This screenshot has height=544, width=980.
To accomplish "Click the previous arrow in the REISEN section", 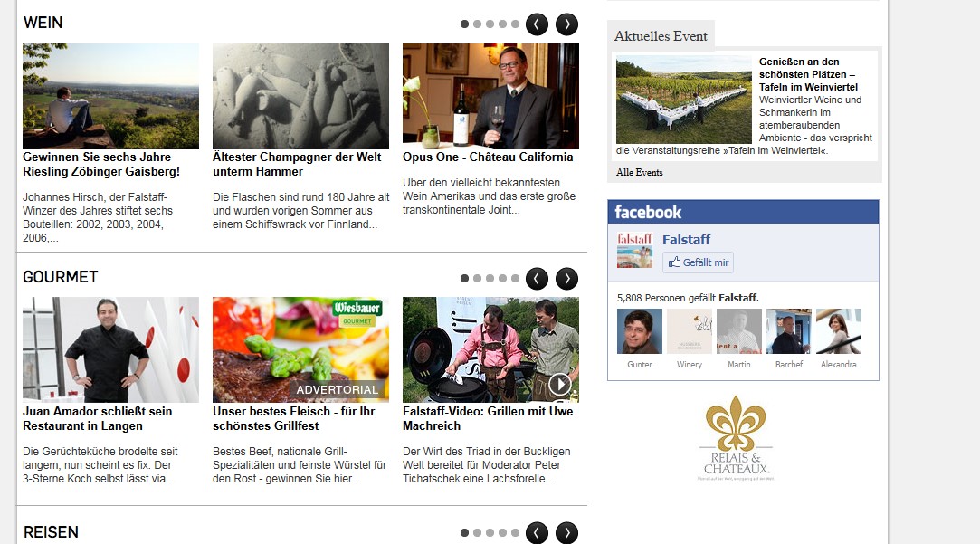I will [537, 533].
